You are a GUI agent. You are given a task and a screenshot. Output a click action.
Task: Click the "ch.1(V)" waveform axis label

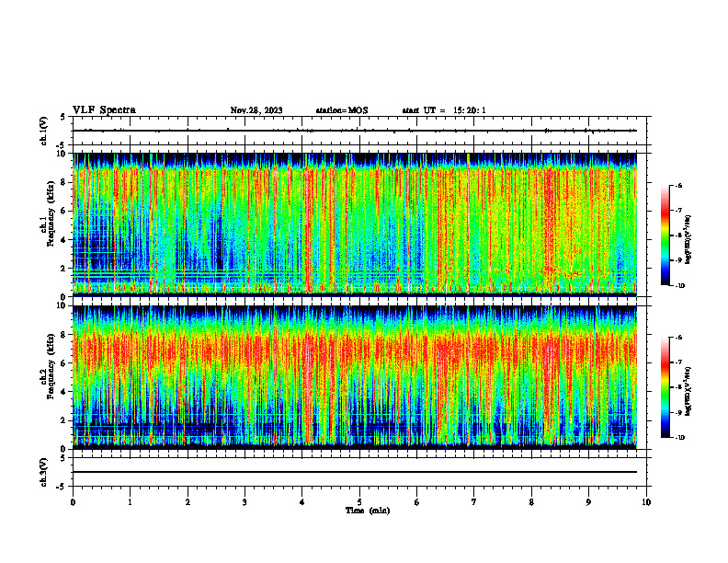tap(44, 131)
